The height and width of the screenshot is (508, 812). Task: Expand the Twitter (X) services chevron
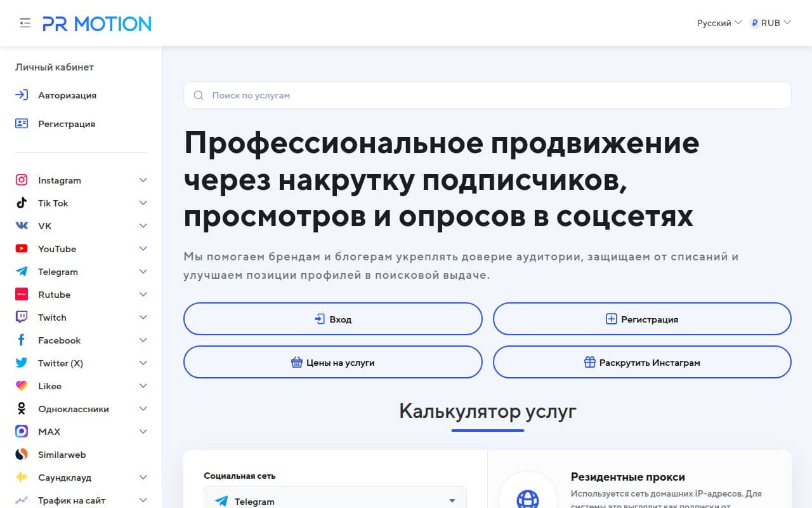click(143, 363)
